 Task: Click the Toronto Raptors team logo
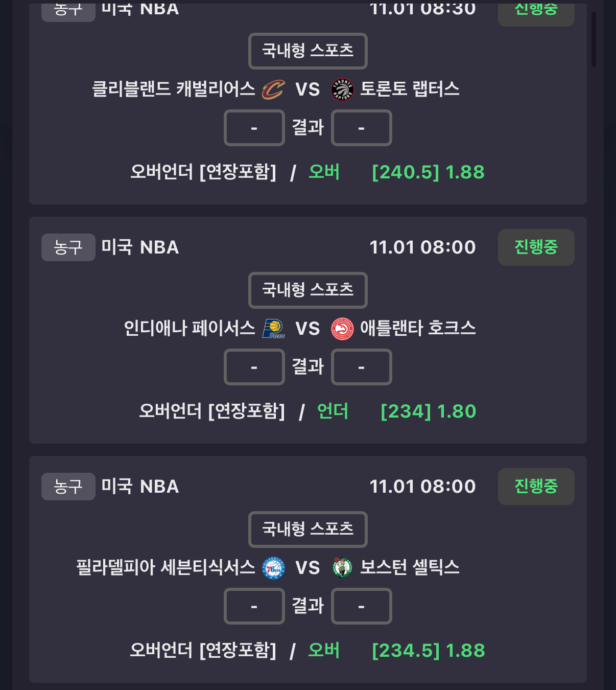(342, 89)
